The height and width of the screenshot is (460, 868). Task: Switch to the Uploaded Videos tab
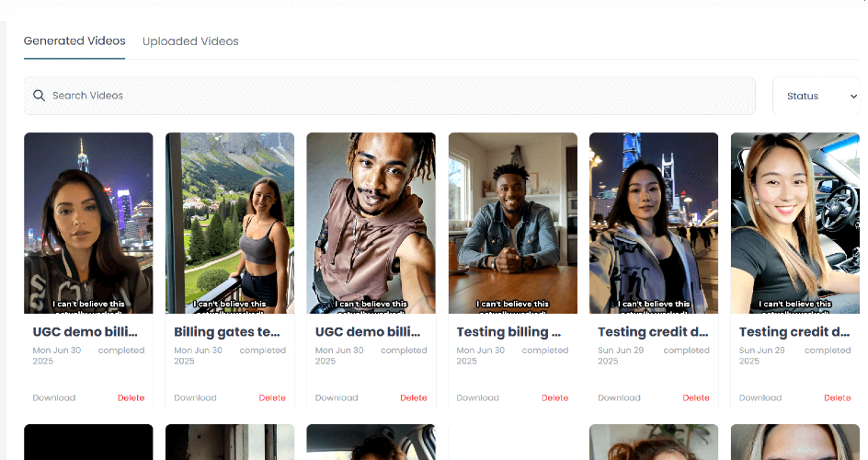click(x=190, y=41)
